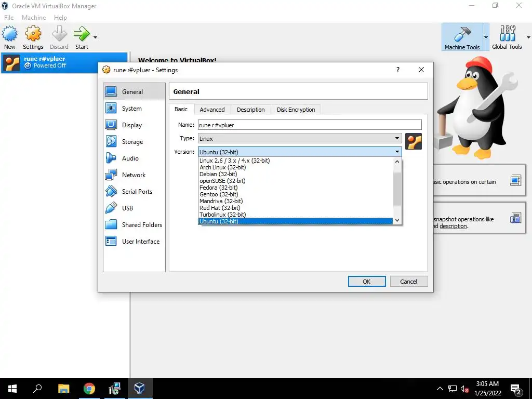Screen dimensions: 532x399
Task: Choose openSUSE (32-bit) version
Action: point(295,181)
